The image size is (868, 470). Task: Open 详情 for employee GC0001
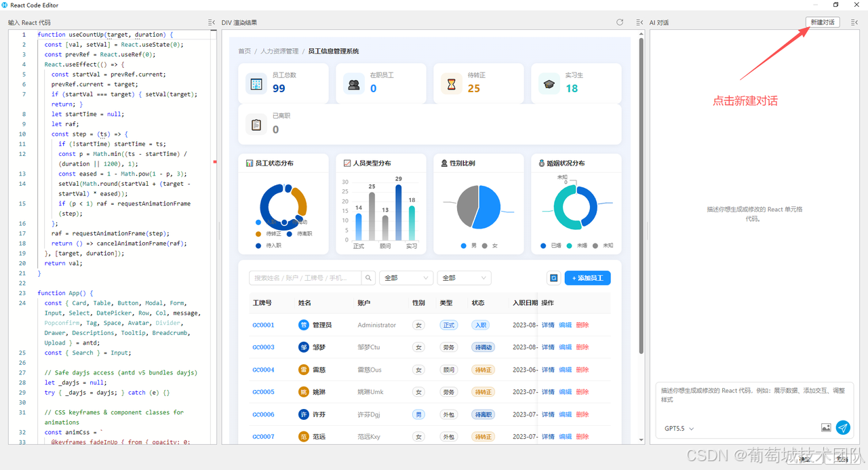[548, 325]
